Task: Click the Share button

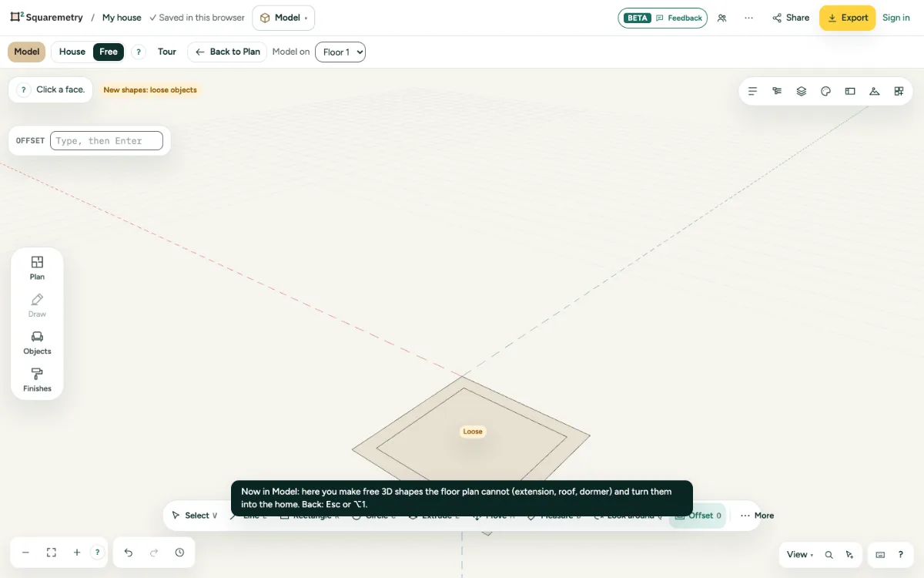Action: click(791, 18)
